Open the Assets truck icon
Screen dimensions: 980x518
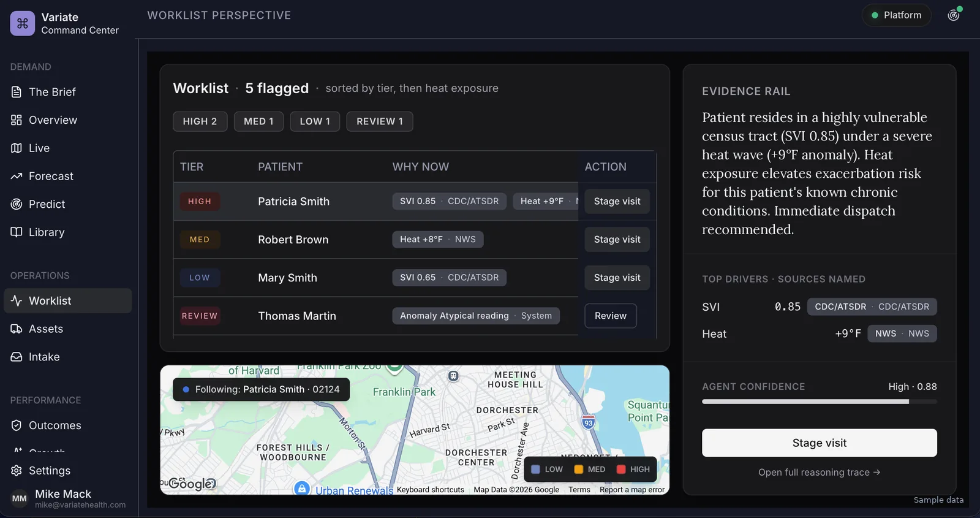coord(17,329)
